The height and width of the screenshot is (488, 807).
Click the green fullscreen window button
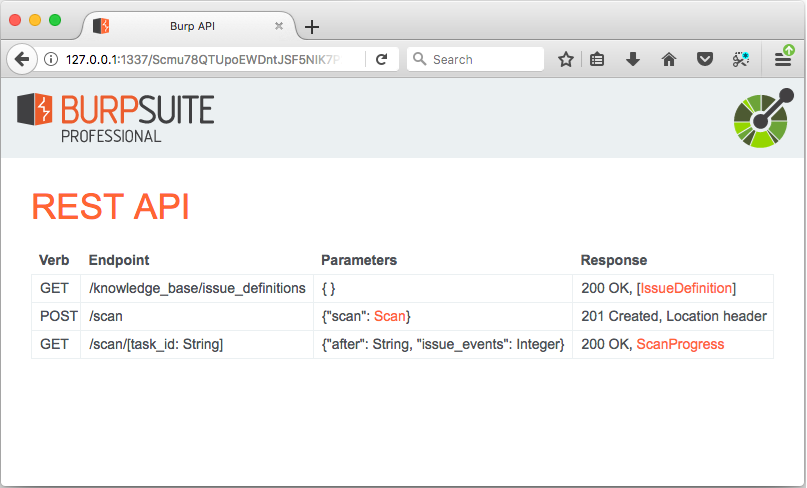(x=55, y=20)
